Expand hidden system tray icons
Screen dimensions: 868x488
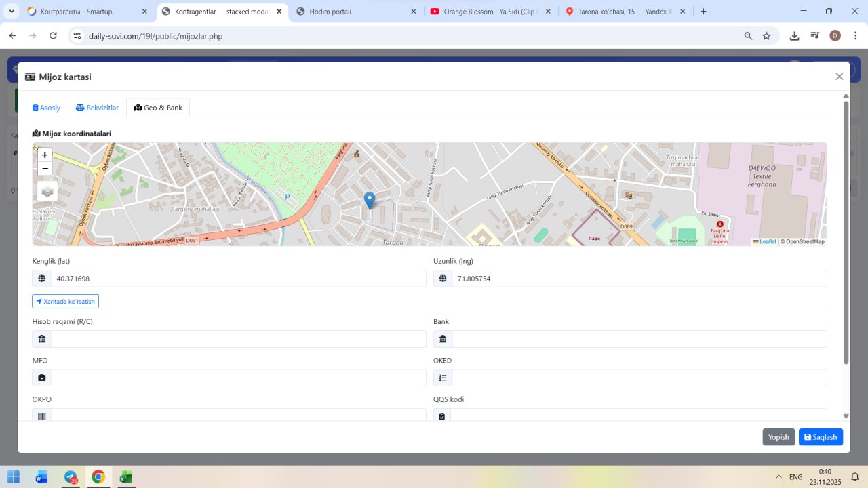(x=778, y=476)
